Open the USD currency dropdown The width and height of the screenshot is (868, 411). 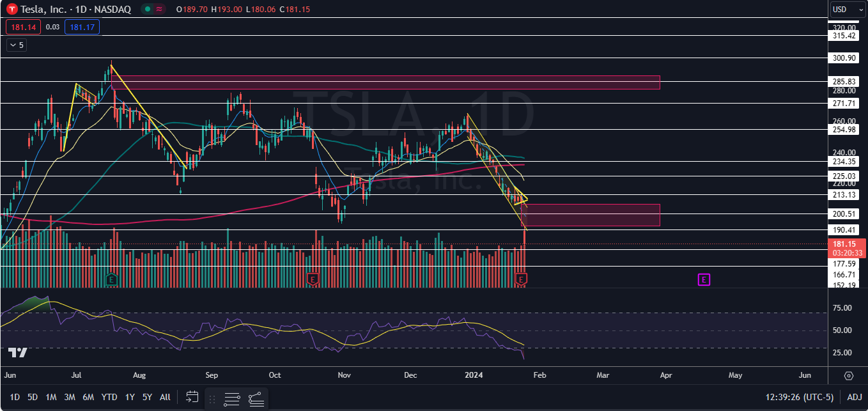click(x=848, y=9)
